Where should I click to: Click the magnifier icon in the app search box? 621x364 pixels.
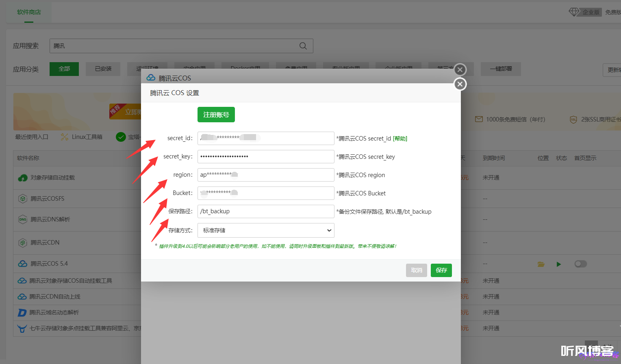pos(303,46)
